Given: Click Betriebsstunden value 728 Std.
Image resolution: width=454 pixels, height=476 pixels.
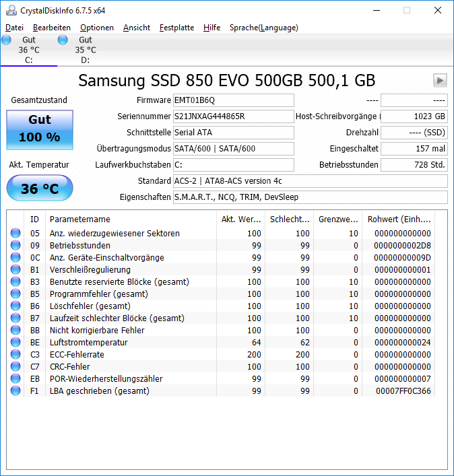Looking at the screenshot, I should (x=414, y=164).
